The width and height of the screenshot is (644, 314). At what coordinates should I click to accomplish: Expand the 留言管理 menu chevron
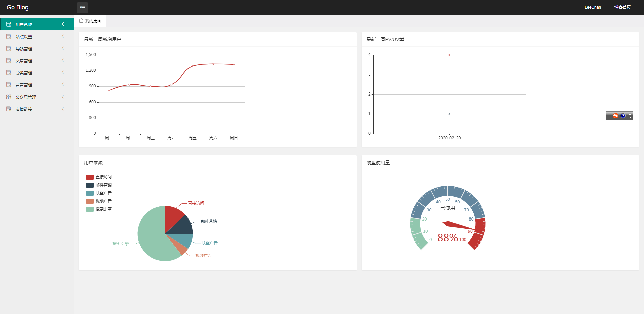(63, 85)
